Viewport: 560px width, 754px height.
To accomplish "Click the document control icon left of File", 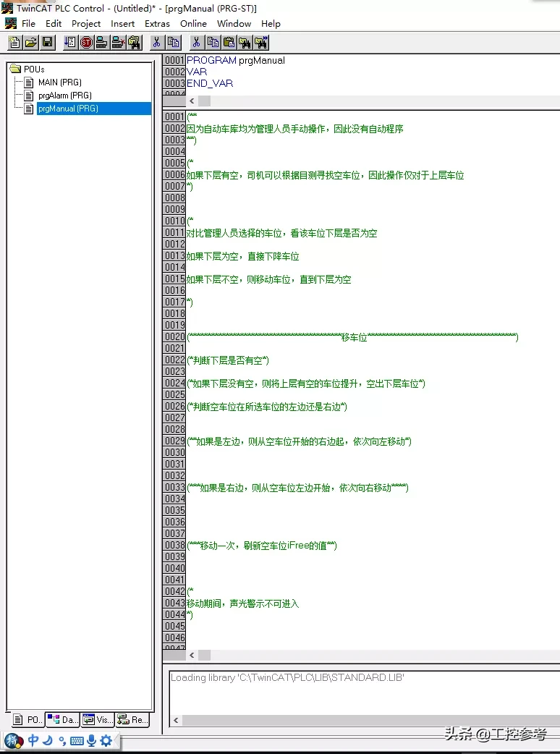I will (11, 24).
